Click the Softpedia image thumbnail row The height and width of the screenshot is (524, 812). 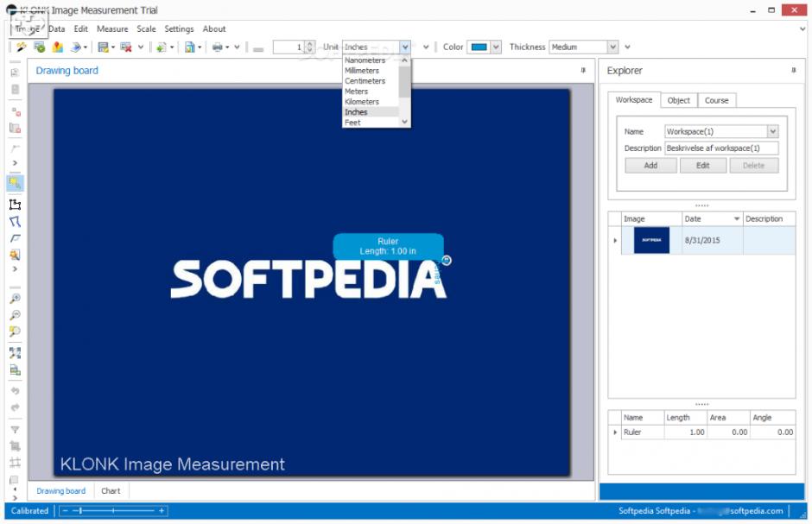tap(651, 240)
